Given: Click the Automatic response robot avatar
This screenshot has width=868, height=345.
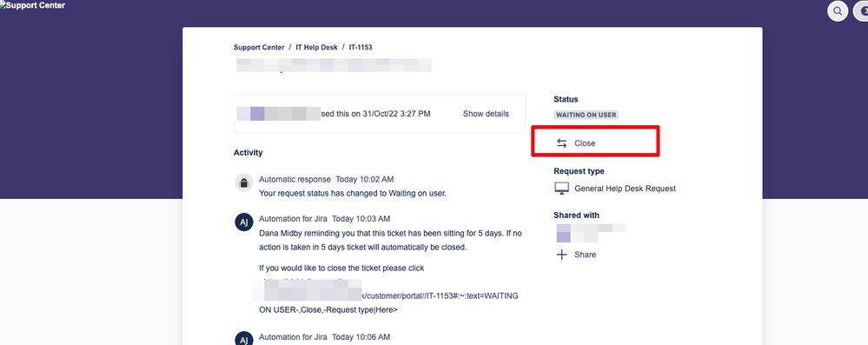Looking at the screenshot, I should point(244,182).
